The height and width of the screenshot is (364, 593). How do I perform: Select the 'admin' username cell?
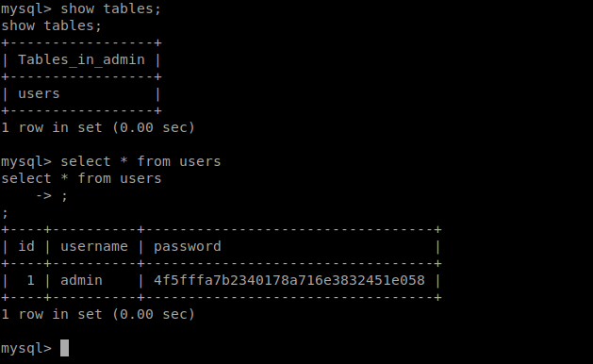pos(81,280)
